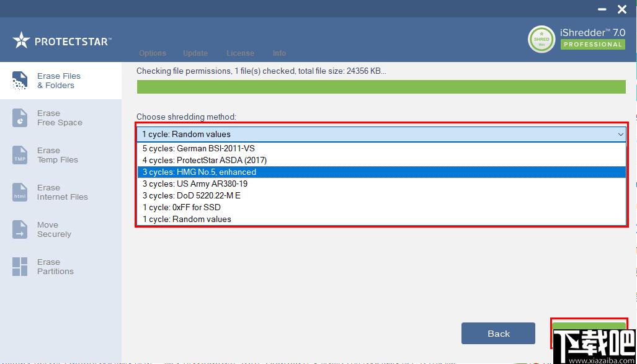Select 1 cycle: 0xFF for SSD
The image size is (637, 364).
click(181, 208)
